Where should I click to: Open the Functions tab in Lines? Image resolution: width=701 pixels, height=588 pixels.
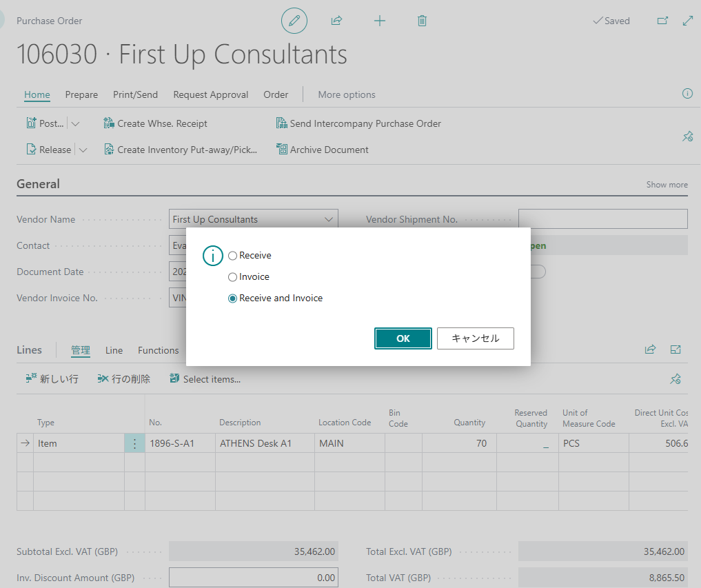[159, 350]
